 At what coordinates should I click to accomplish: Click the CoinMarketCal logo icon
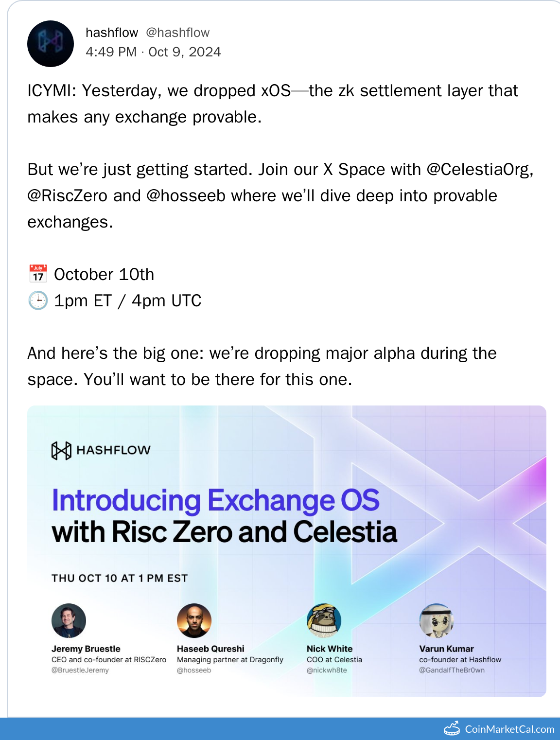click(452, 728)
